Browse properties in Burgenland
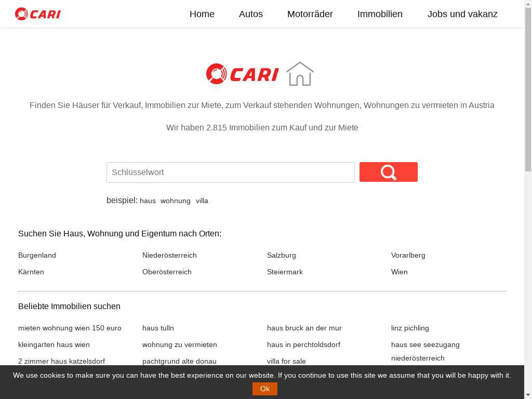Viewport: 532px width, 399px height. pyautogui.click(x=37, y=255)
